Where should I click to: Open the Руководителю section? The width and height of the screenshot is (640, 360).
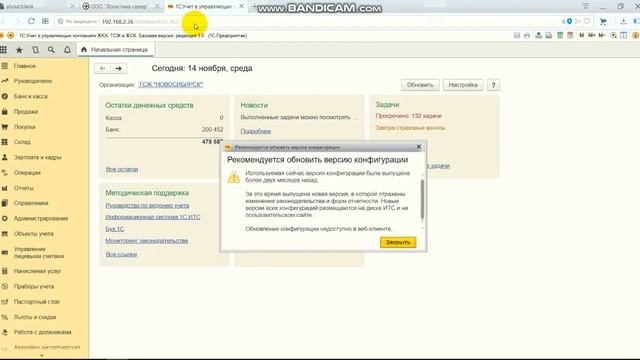click(x=33, y=81)
